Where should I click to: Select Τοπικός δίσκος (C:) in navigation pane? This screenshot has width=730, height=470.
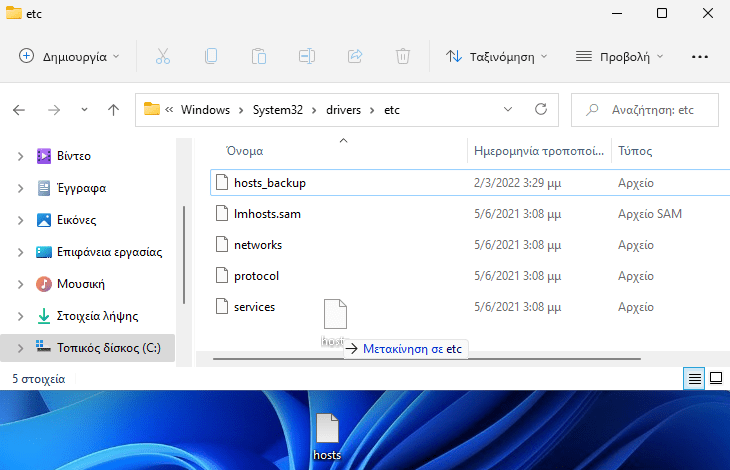[x=108, y=348]
